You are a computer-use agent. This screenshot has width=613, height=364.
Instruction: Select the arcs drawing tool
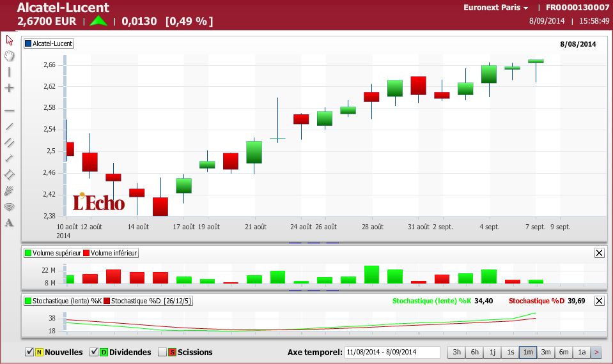10,207
